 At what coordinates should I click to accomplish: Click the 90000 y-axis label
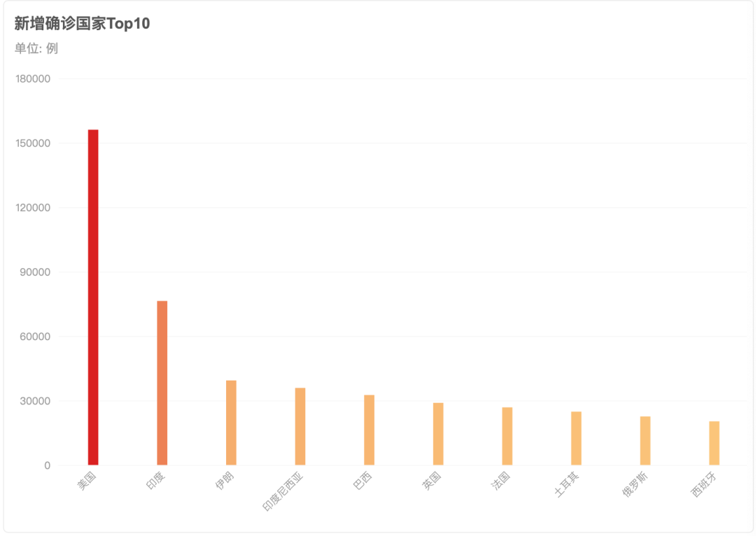(35, 272)
